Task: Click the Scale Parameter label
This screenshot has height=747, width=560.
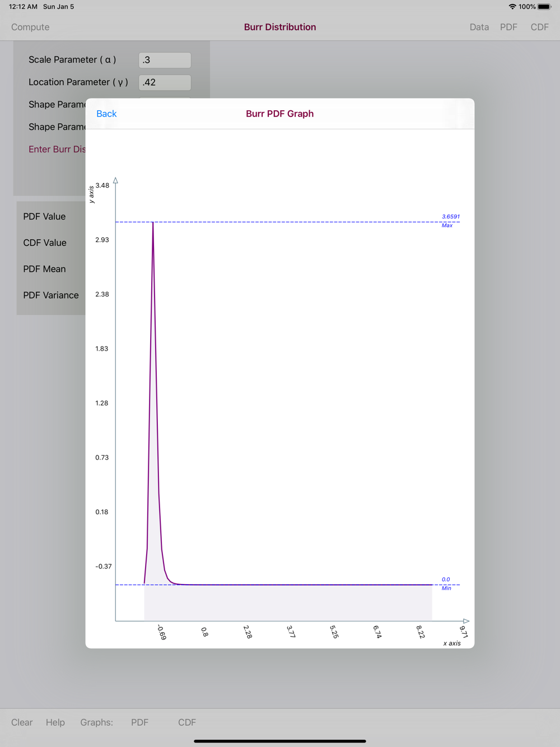Action: coord(72,60)
